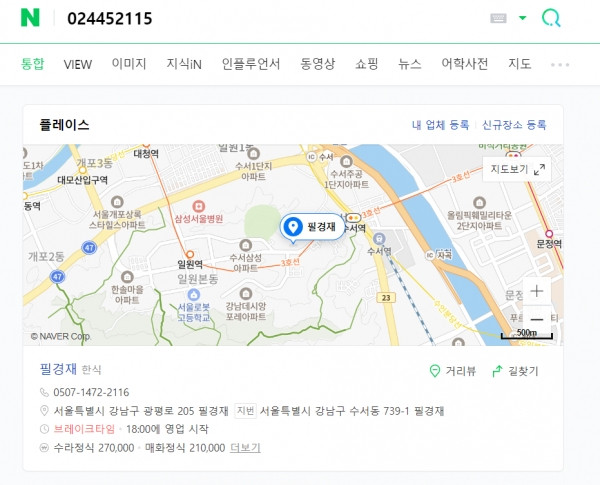Click the red 브레이크타임 status text
Image resolution: width=600 pixels, height=485 pixels.
coord(84,429)
